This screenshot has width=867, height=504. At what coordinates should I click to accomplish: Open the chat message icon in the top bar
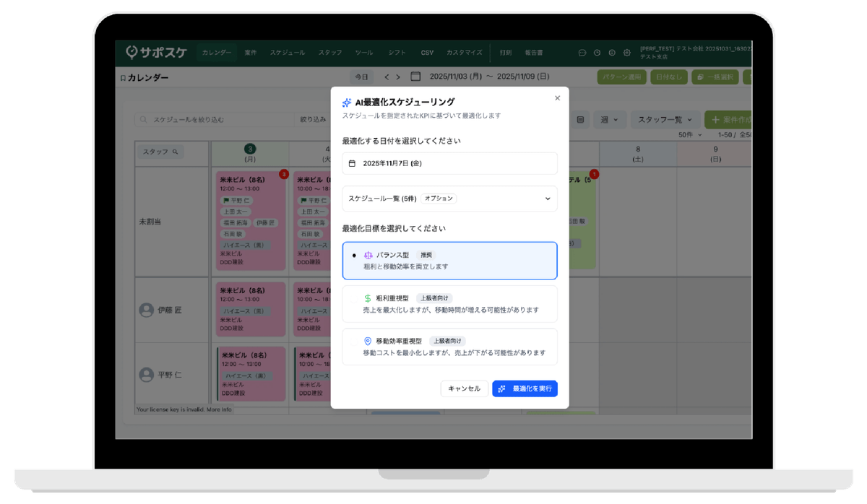coord(582,52)
